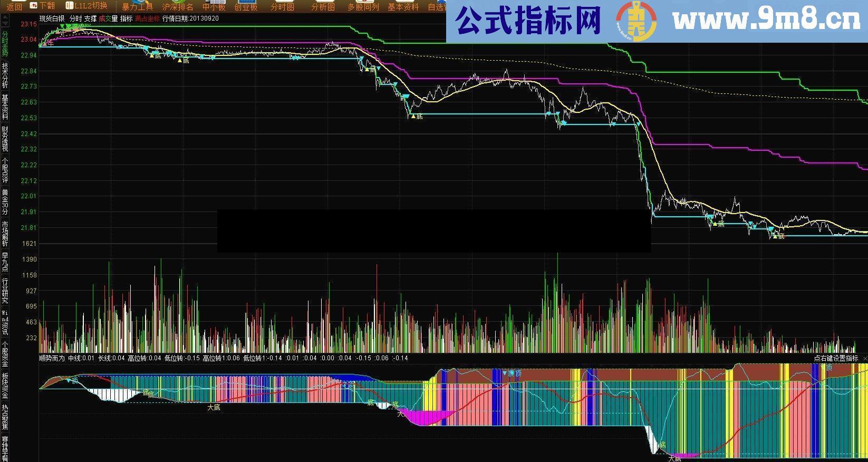Image resolution: width=868 pixels, height=462 pixels.
Task: Select the 黄金30分 sidebar tab
Action: (5, 202)
